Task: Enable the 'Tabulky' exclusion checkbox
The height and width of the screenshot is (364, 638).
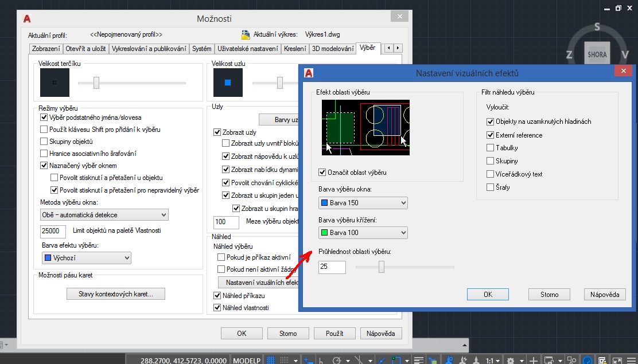Action: coord(490,148)
